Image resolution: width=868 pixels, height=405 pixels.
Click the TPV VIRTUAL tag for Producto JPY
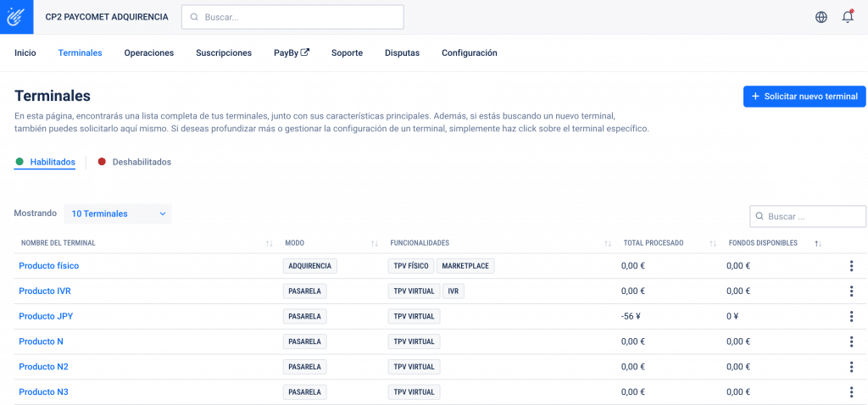pos(414,317)
